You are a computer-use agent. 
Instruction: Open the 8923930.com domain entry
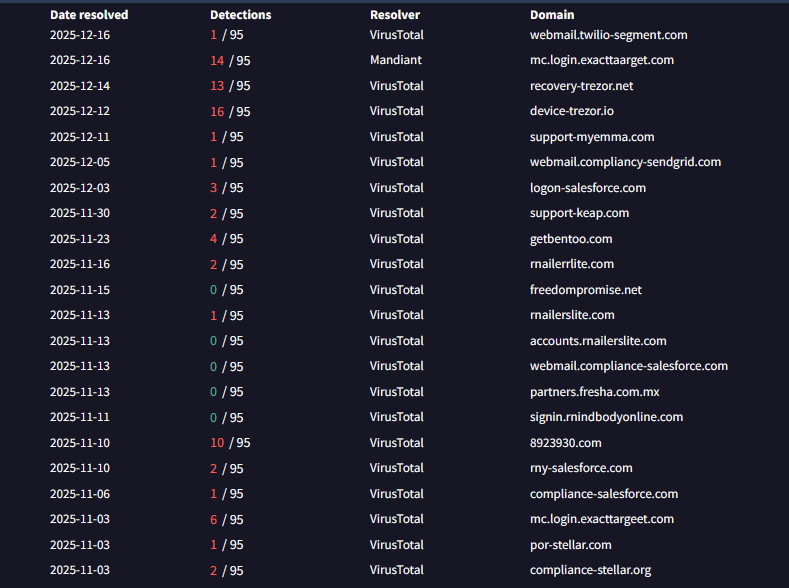tap(566, 443)
